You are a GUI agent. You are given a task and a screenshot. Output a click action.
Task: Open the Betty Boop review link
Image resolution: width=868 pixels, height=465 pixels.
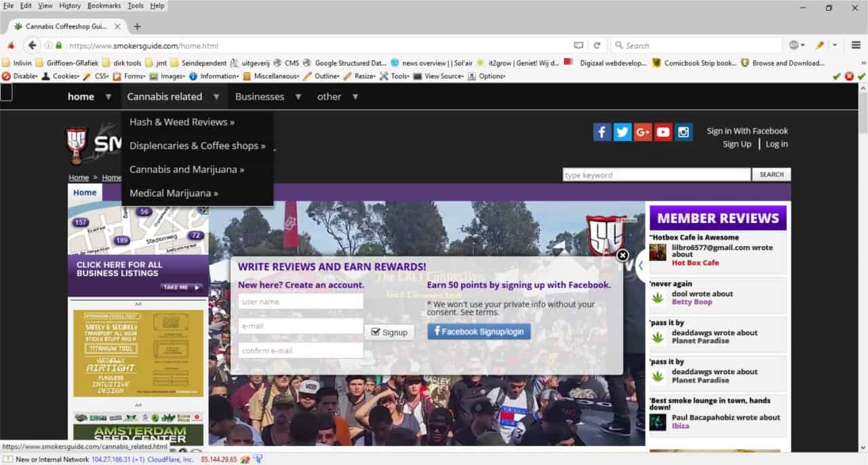[x=692, y=302]
